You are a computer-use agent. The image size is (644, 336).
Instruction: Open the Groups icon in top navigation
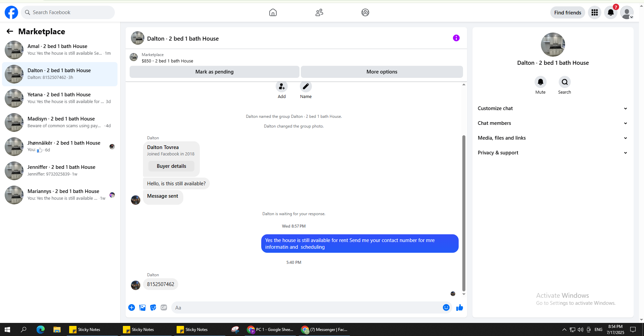[365, 12]
